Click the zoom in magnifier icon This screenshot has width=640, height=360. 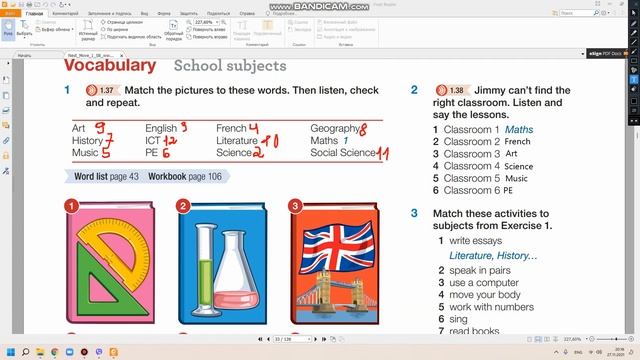(224, 22)
